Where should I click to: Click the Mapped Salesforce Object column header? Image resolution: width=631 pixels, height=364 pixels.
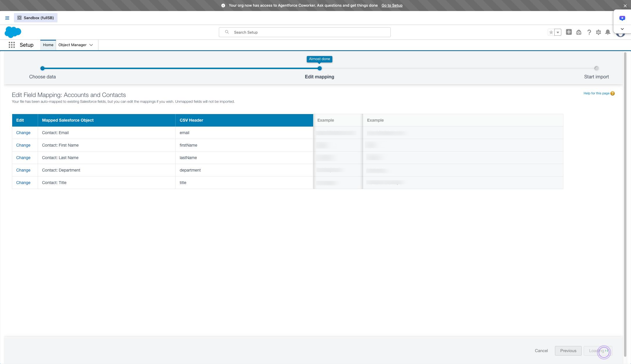(107, 120)
